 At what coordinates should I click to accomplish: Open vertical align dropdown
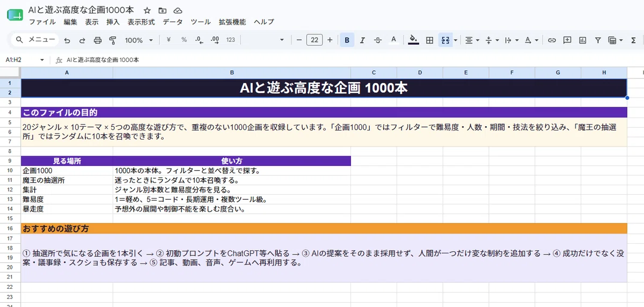pos(492,40)
